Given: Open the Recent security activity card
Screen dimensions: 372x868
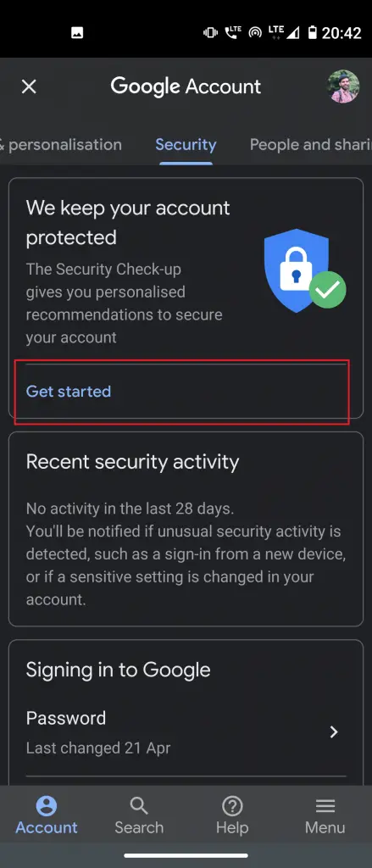Looking at the screenshot, I should [x=186, y=529].
